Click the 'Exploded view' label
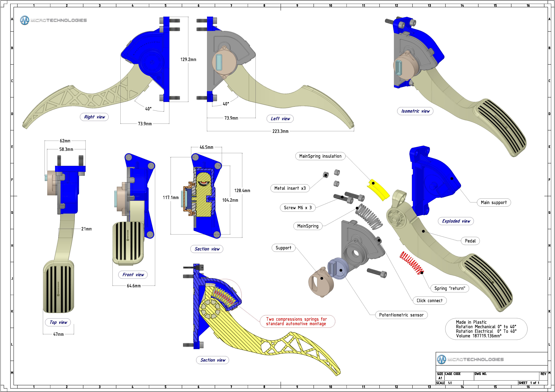Screen dimensions: 555x392 (456, 221)
